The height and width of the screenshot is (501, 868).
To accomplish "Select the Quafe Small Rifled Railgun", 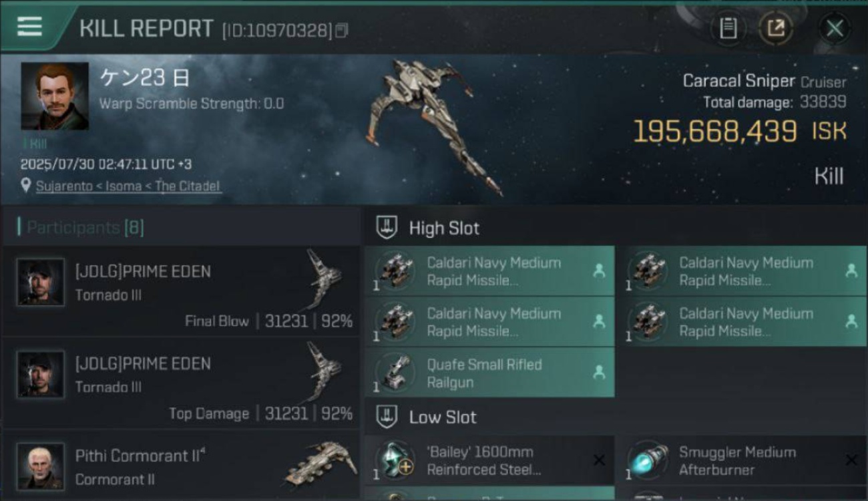I will click(489, 373).
